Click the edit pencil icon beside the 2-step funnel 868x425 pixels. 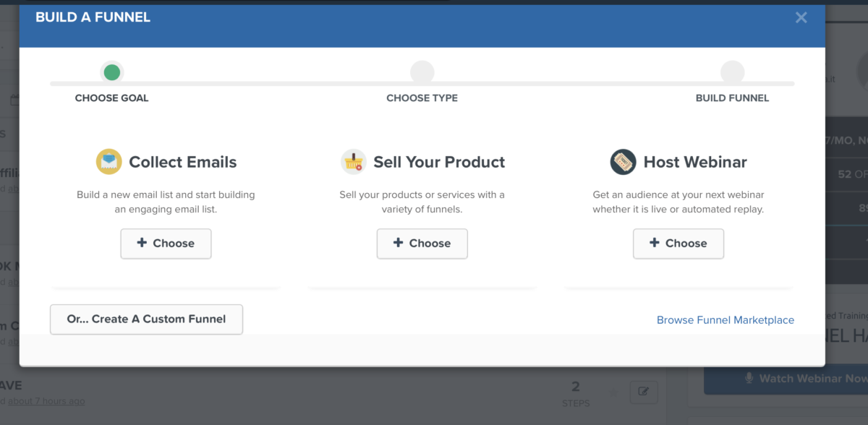[x=643, y=392]
